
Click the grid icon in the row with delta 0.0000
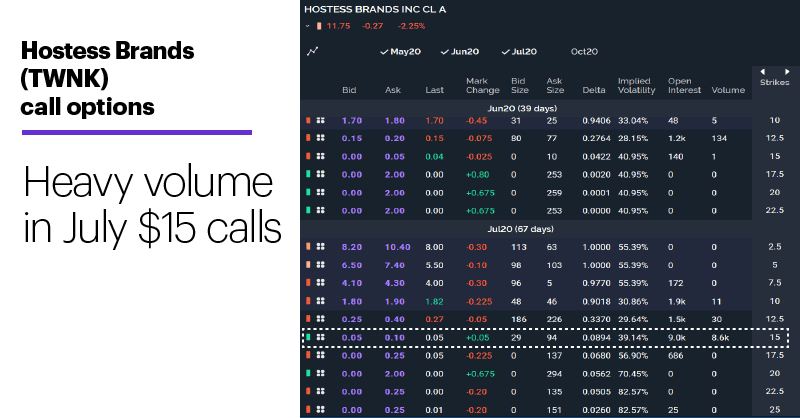point(320,210)
